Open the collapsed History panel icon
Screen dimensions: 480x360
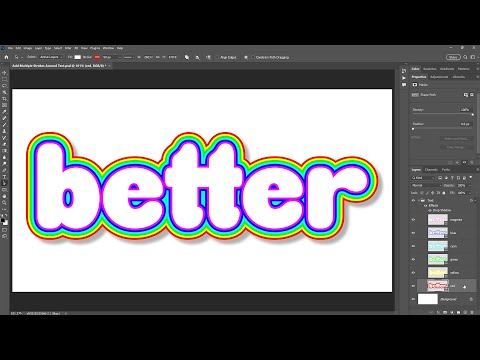(x=404, y=71)
